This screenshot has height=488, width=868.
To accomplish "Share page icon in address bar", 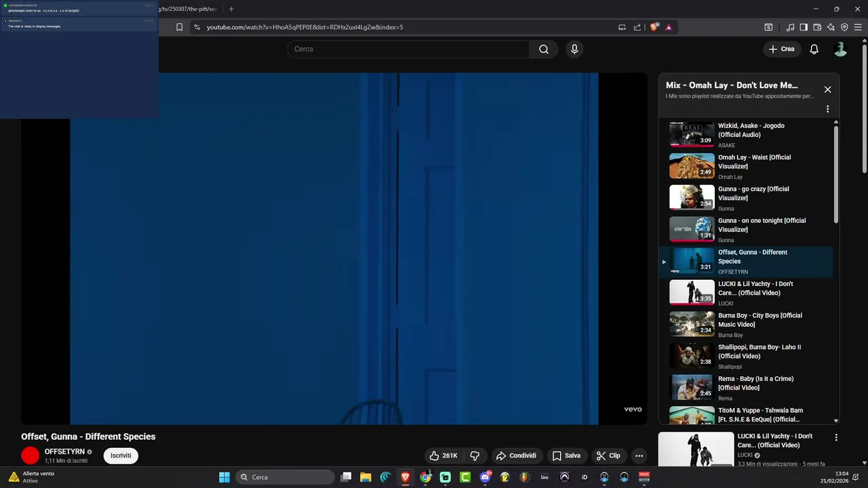I will [x=637, y=27].
